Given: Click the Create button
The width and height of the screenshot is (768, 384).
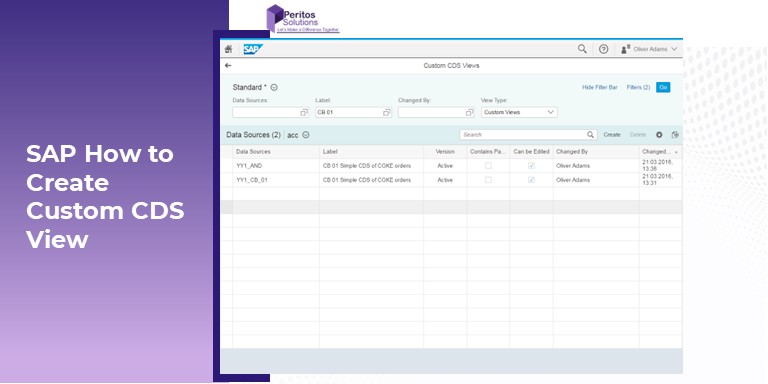Looking at the screenshot, I should pyautogui.click(x=612, y=134).
